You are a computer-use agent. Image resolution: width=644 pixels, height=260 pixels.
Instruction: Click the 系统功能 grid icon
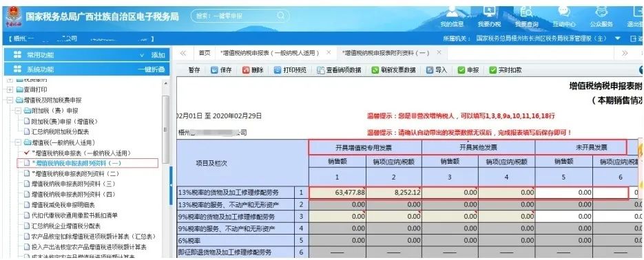(17, 69)
